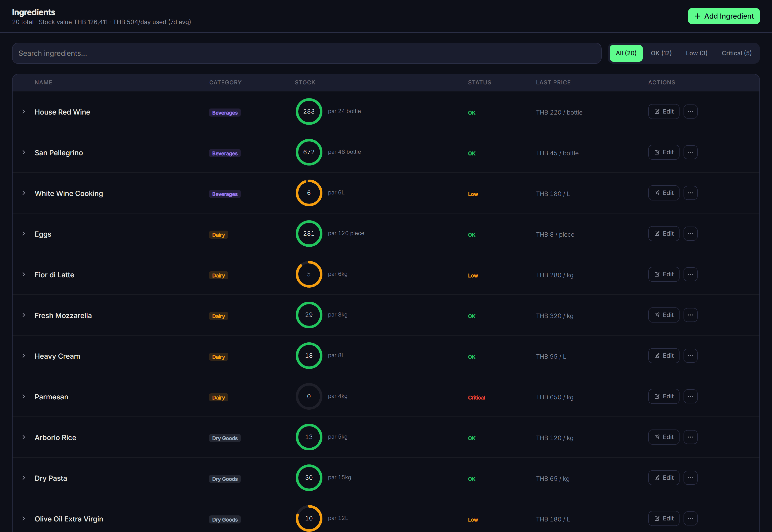
Task: Edit the Eggs ingredient
Action: (x=664, y=234)
